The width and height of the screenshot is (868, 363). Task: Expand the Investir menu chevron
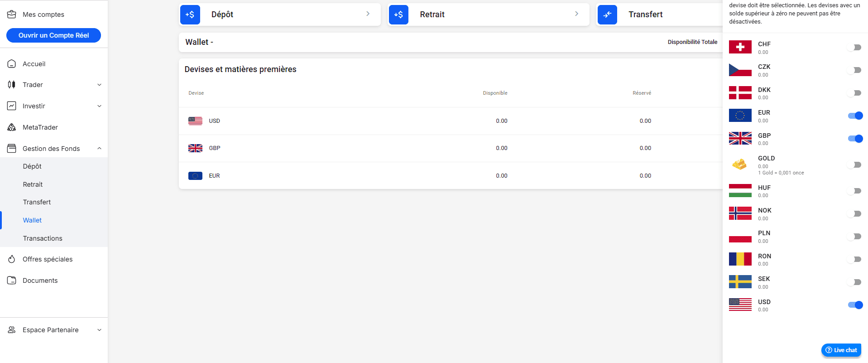[99, 106]
